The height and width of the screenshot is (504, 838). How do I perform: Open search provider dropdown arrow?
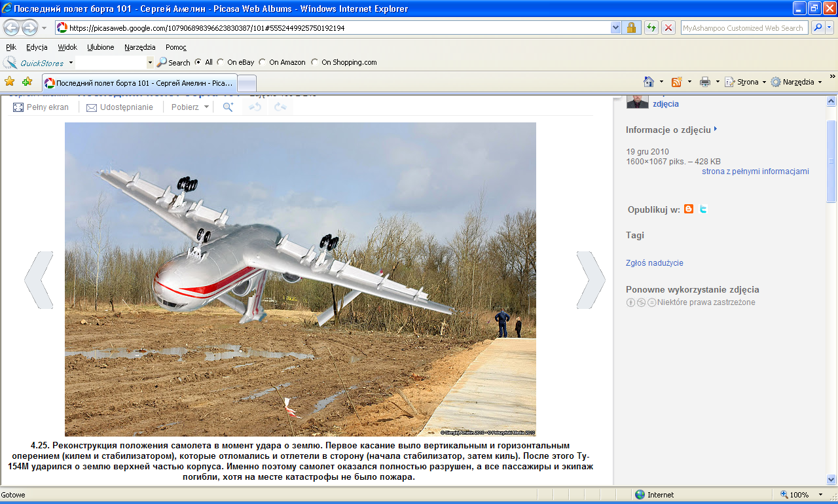pos(830,27)
